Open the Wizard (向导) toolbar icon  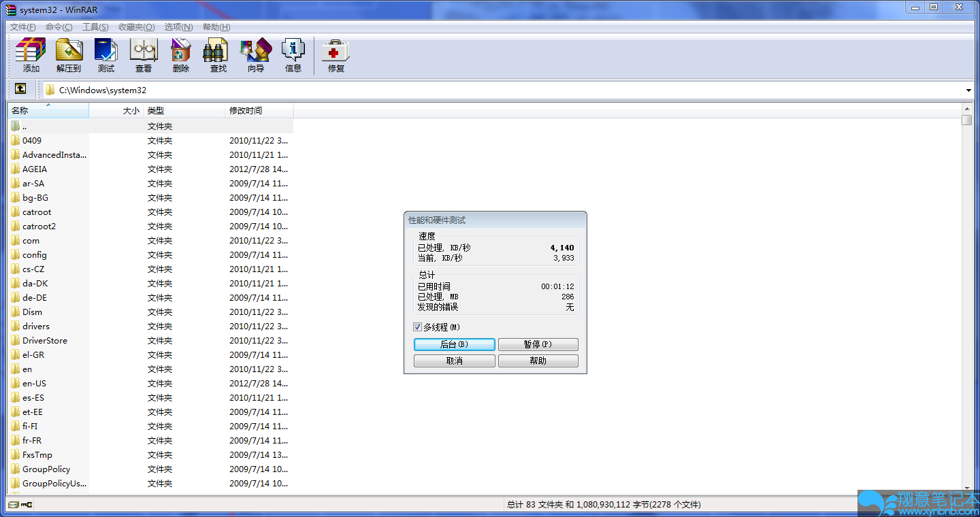(256, 55)
